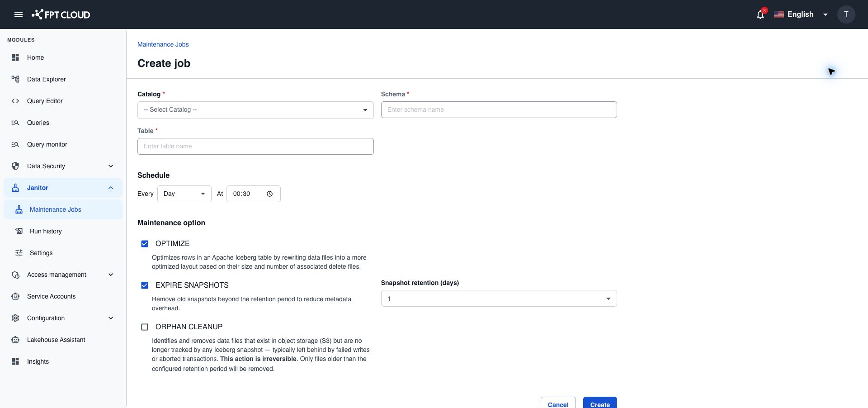Open the Every Day frequency dropdown
Image resolution: width=868 pixels, height=408 pixels.
click(184, 194)
